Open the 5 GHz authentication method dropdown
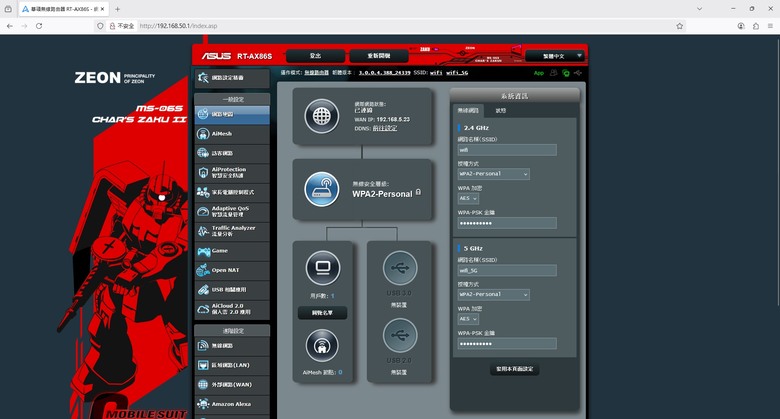780x419 pixels. coord(493,295)
